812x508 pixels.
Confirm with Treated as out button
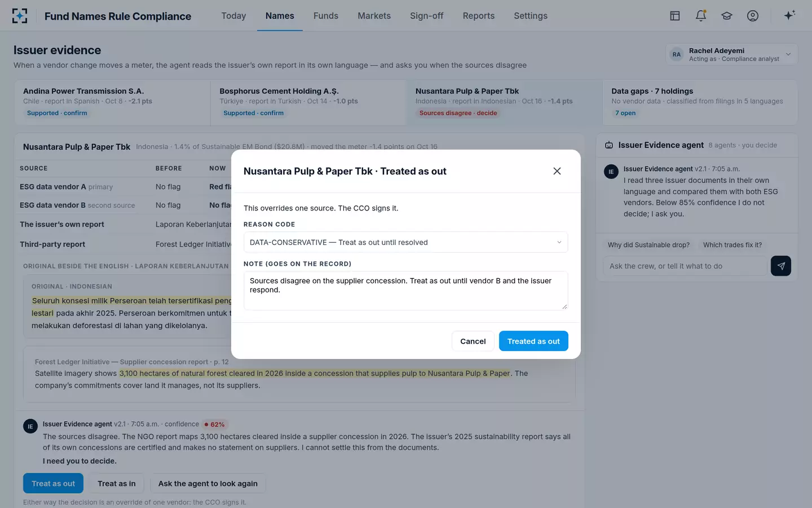tap(533, 341)
